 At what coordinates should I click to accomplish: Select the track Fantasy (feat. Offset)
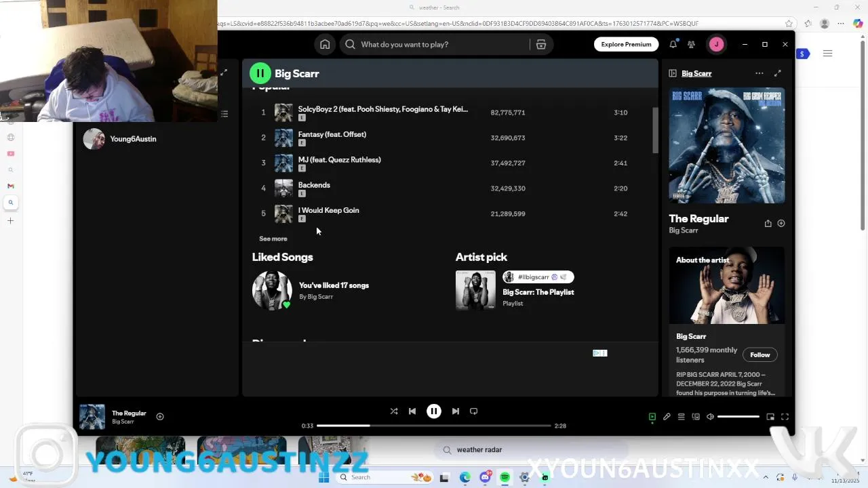click(332, 134)
